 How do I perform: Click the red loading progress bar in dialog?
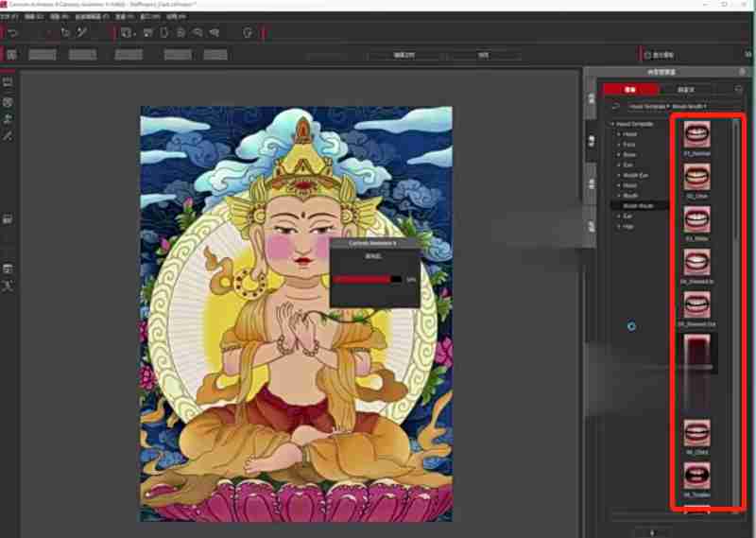[367, 279]
